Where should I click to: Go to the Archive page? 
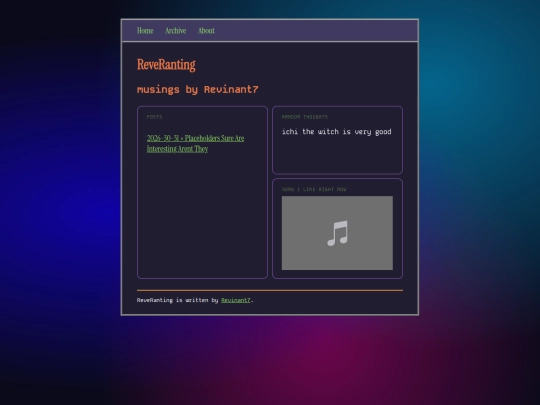pos(176,31)
